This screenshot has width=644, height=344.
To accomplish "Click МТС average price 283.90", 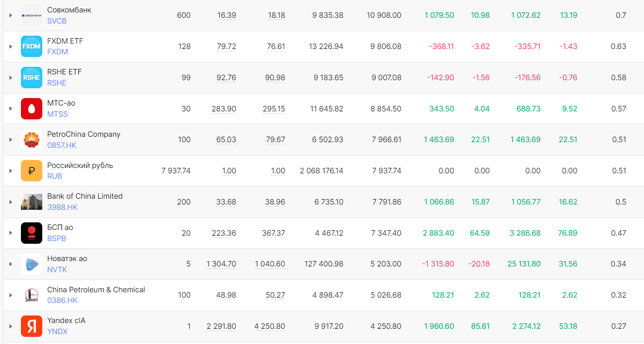I will (x=224, y=109).
